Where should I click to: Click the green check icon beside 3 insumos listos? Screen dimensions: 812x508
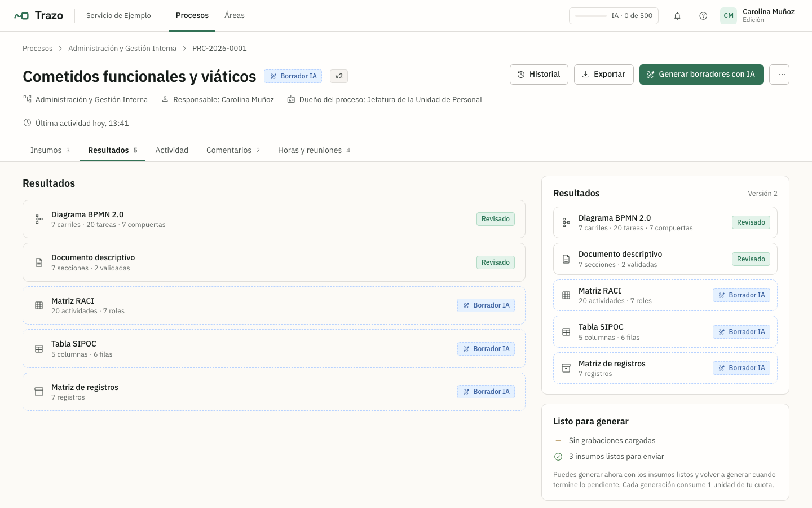(558, 457)
